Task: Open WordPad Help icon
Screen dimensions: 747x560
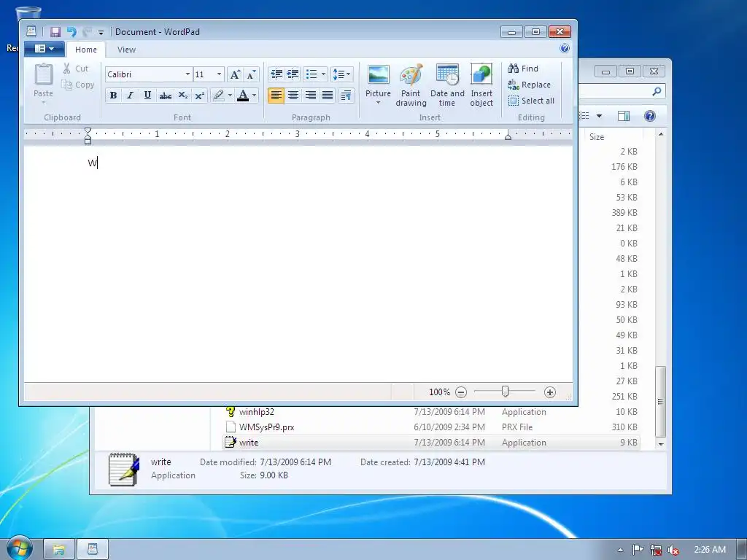Action: click(565, 49)
